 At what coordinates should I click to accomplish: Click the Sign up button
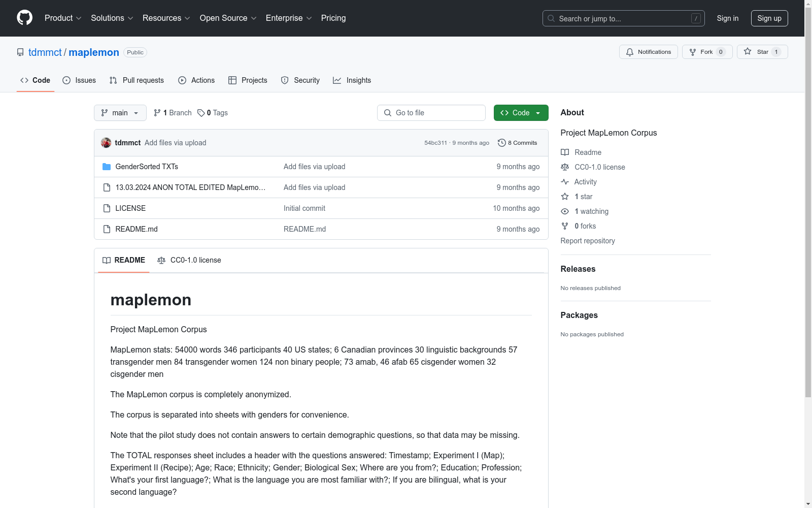coord(769,18)
